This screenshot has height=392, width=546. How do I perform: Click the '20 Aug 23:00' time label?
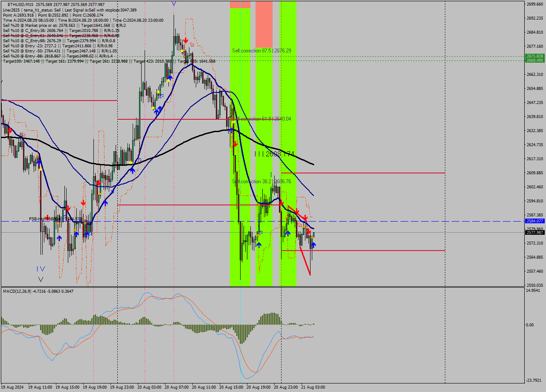pyautogui.click(x=286, y=387)
